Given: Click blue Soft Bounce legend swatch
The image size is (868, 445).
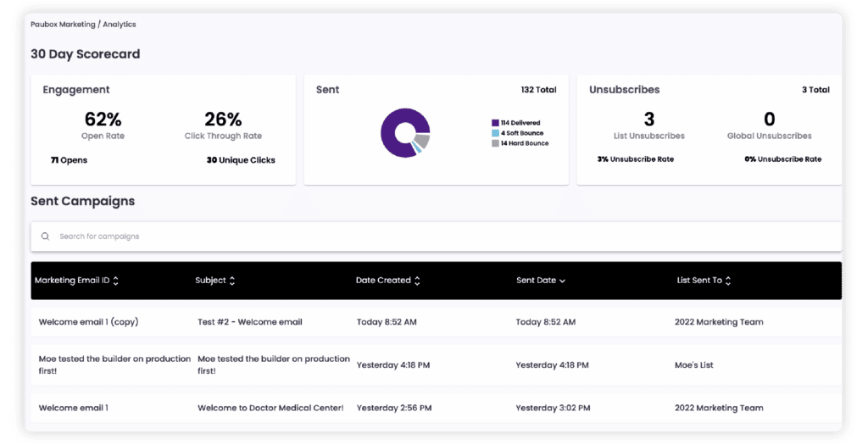Looking at the screenshot, I should point(495,133).
